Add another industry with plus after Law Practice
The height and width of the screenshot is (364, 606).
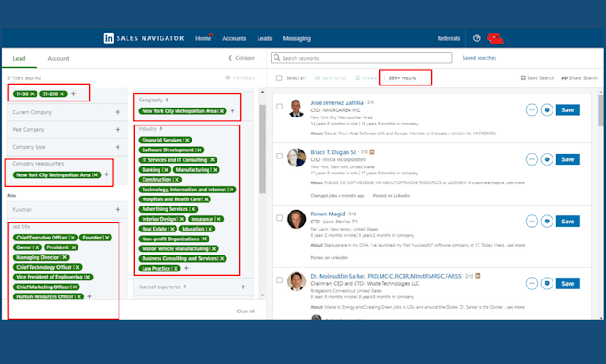tap(186, 268)
